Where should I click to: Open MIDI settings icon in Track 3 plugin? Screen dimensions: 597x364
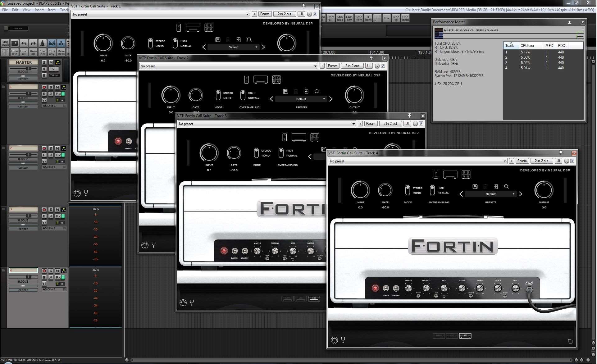pos(183,303)
